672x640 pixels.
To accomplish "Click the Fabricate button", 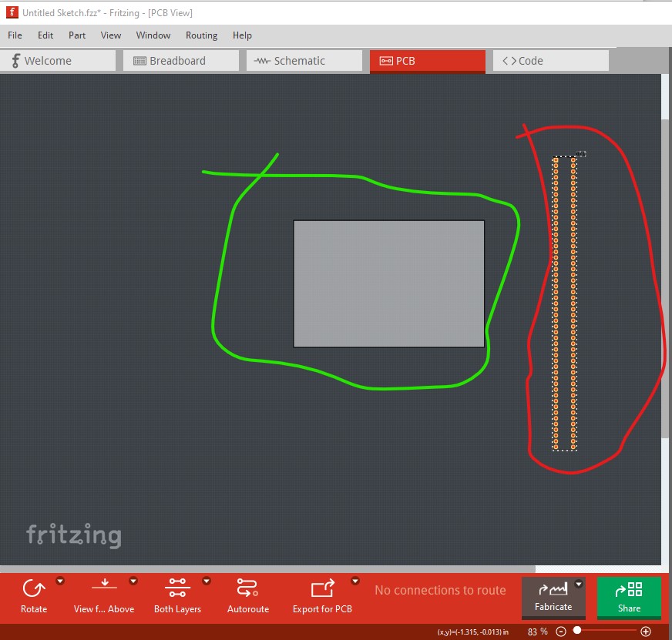I will click(553, 597).
